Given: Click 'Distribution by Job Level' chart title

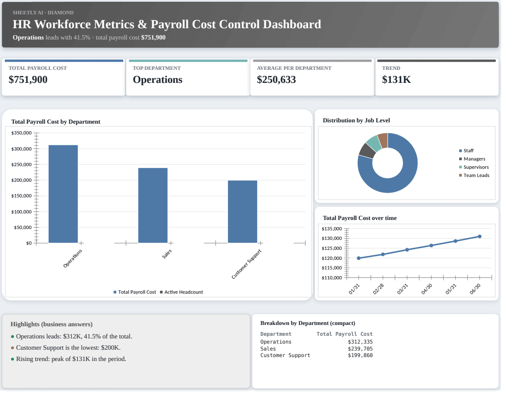Looking at the screenshot, I should tap(356, 121).
